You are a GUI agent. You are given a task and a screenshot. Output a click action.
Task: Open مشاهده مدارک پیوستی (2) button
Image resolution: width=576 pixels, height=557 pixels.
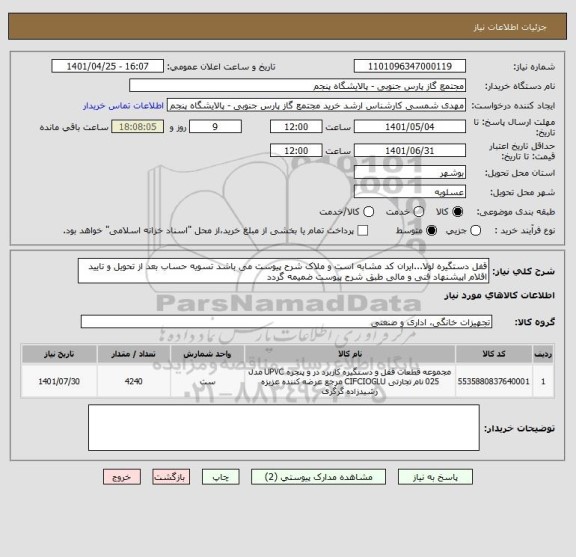[x=318, y=477]
